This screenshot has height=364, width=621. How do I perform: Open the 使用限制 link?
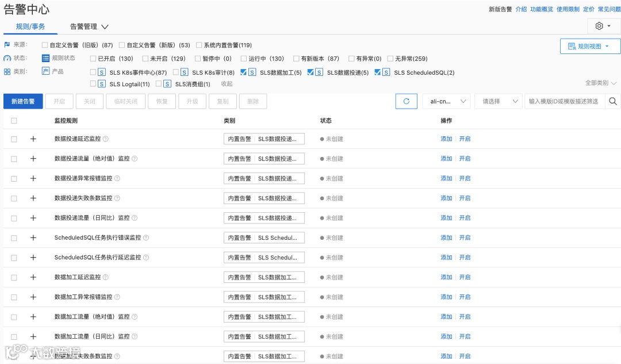coord(568,9)
